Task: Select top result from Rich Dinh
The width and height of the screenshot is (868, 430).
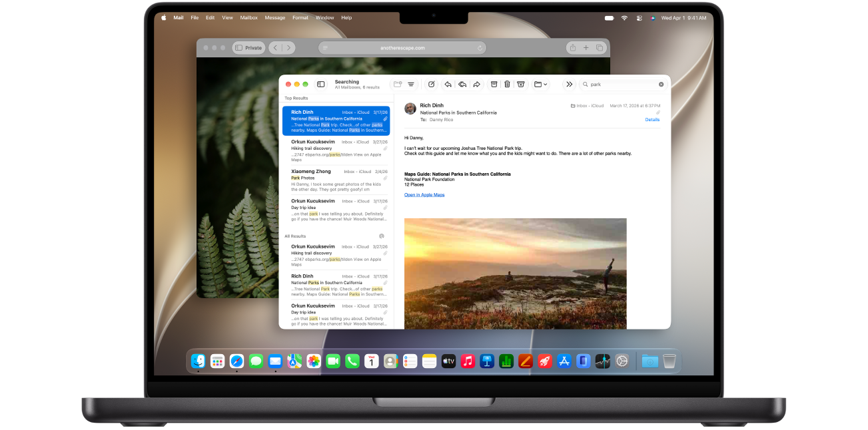Action: tap(336, 120)
